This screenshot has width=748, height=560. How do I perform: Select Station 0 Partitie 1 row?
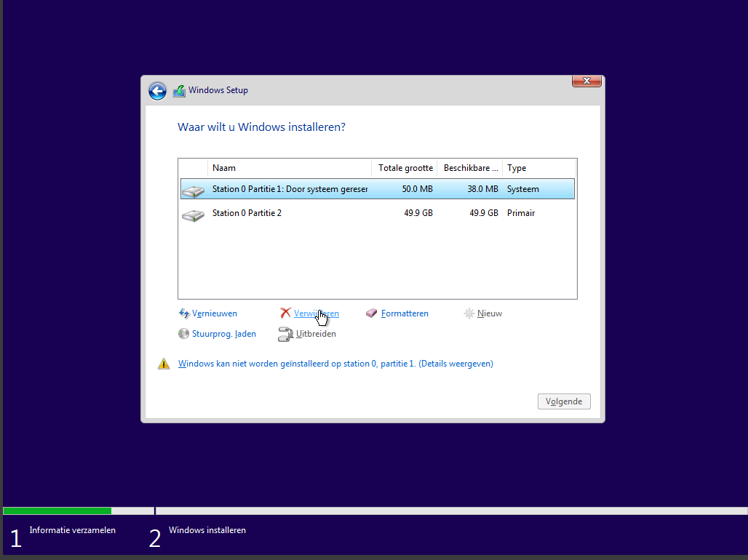[x=378, y=189]
